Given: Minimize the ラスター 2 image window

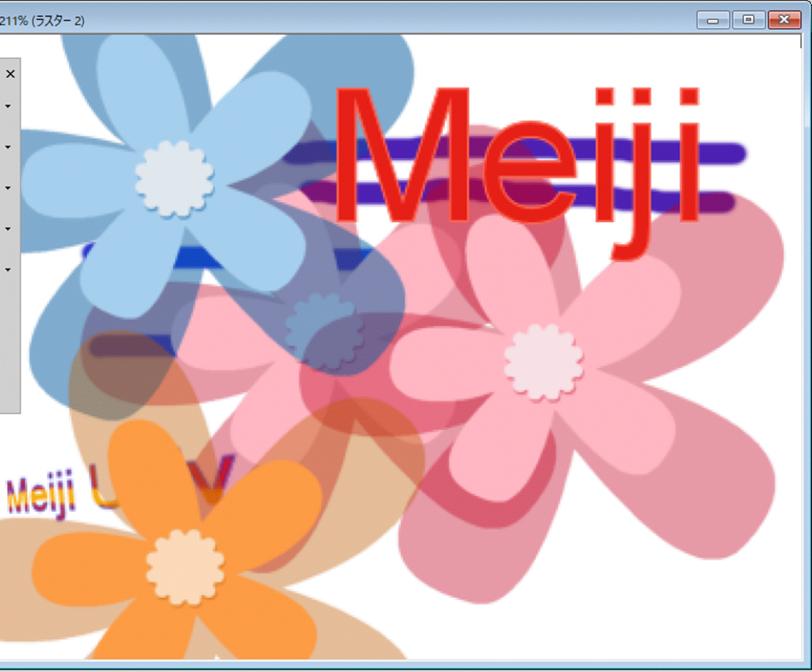Looking at the screenshot, I should pos(713,20).
